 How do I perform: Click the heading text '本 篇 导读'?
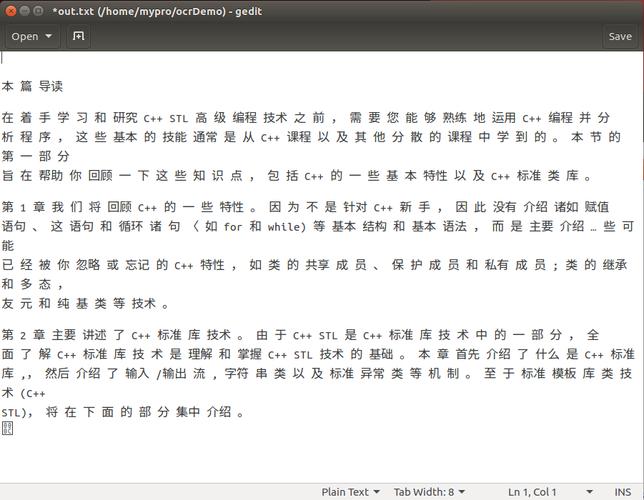pyautogui.click(x=32, y=86)
